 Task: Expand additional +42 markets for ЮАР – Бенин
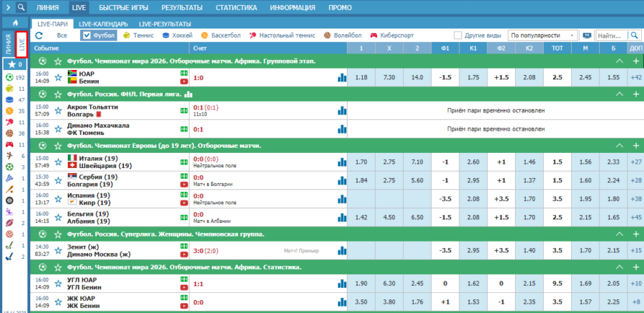click(x=635, y=77)
